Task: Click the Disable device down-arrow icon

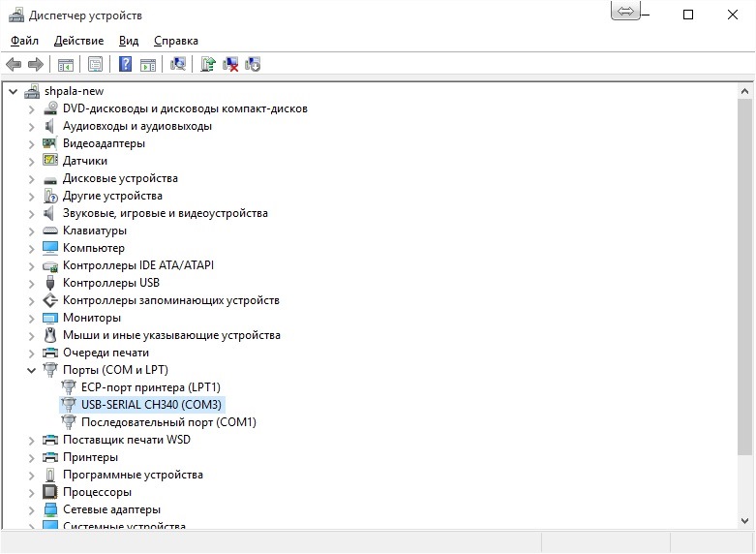Action: click(253, 64)
